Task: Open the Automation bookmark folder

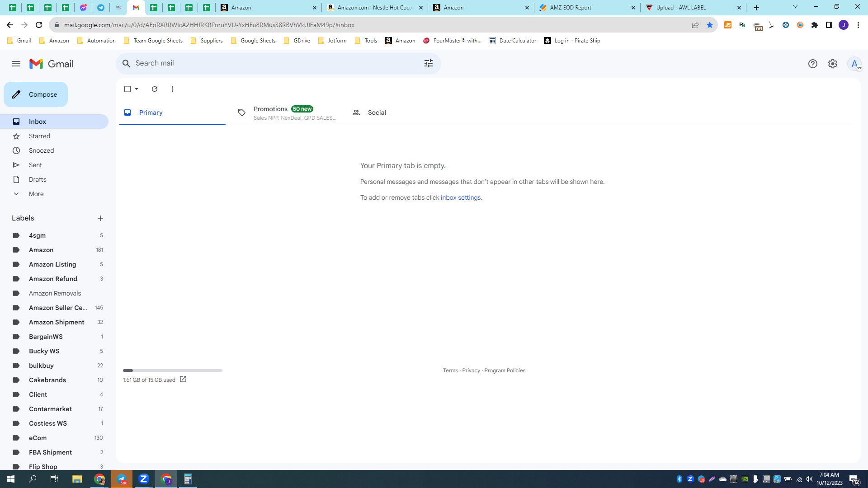Action: (x=96, y=41)
